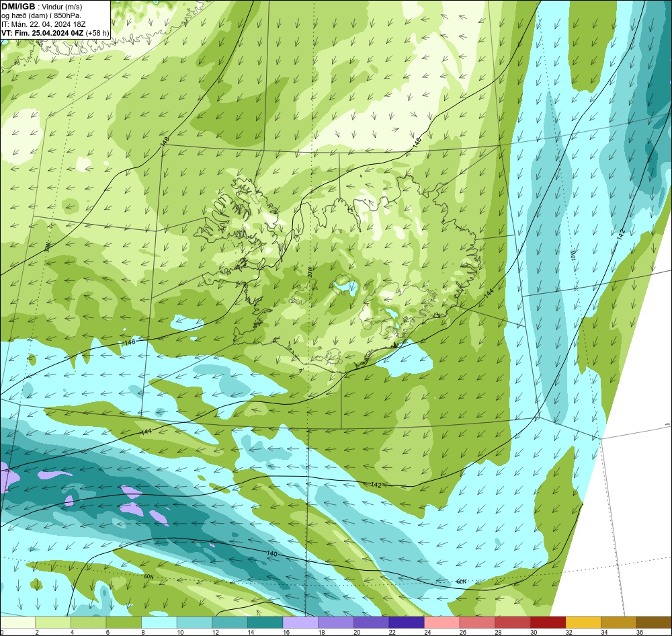Viewport: 672px width, 636px height.
Task: Click the 'IT: Mán. 22. 04. 2024 18Z' line
Action: [x=43, y=24]
